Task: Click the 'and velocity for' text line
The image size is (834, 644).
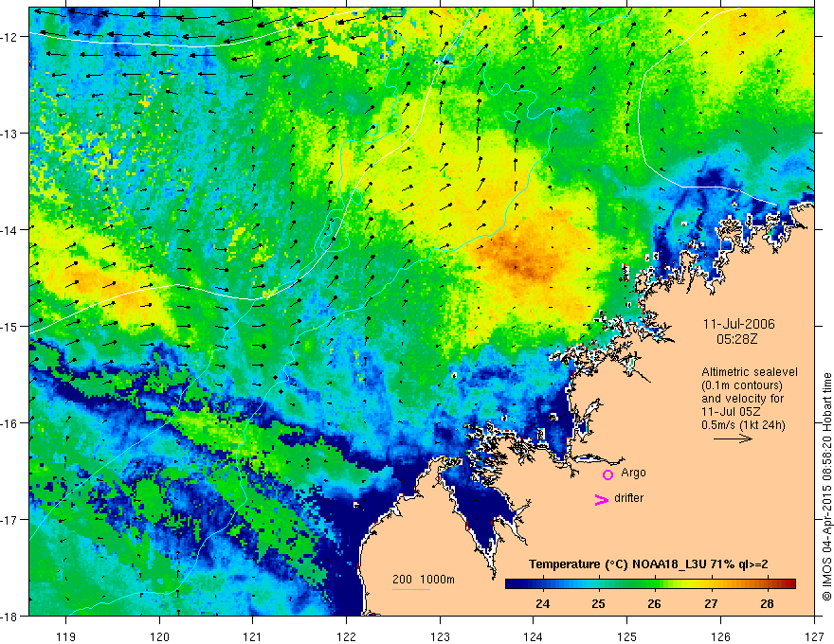Action: click(742, 399)
